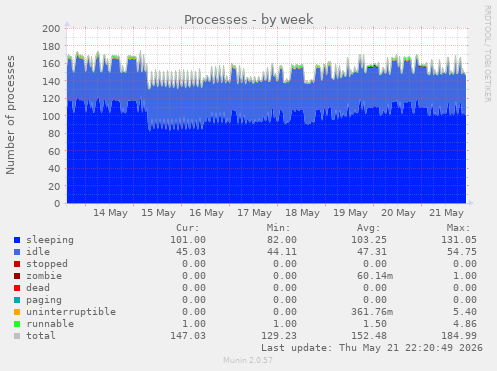Click the '18 May' x-axis date label
The height and width of the screenshot is (371, 497).
click(x=302, y=213)
